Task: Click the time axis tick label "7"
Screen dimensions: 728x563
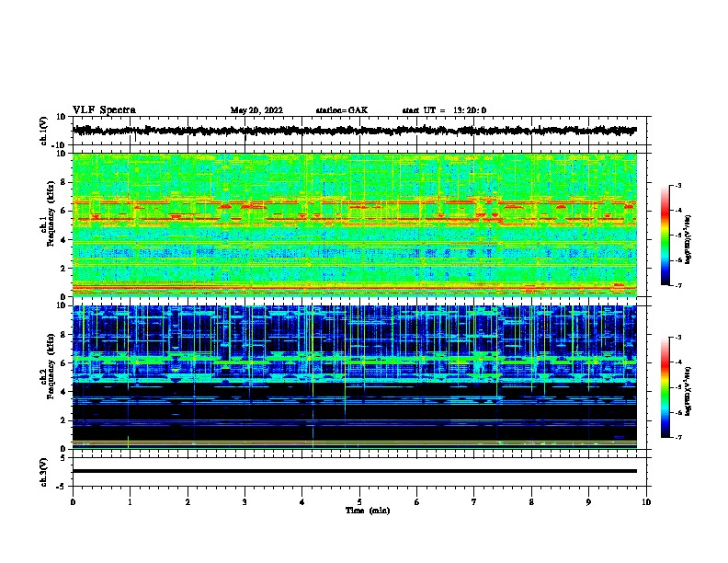Action: tap(474, 502)
